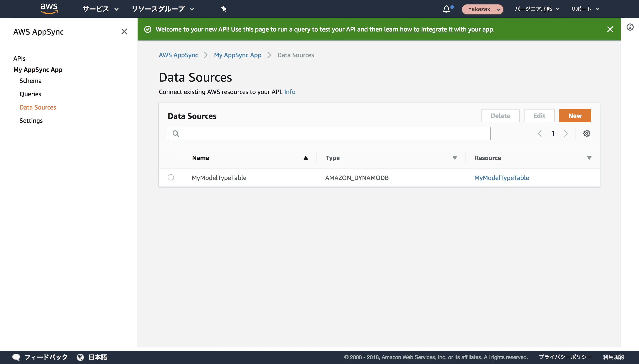Click the フィードバック footer button
Screen dimensions: 639x364
point(46,357)
